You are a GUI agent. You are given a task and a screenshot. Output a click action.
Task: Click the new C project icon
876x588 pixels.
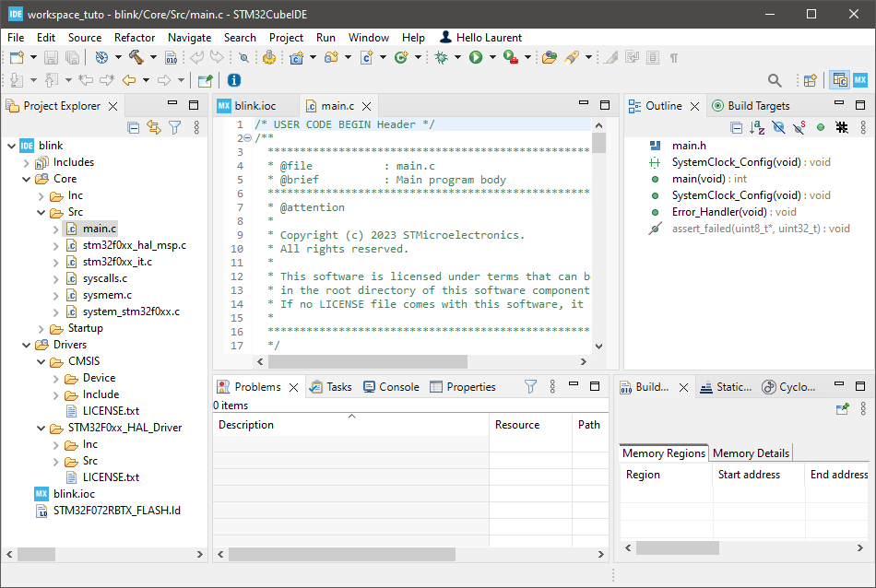click(x=296, y=57)
